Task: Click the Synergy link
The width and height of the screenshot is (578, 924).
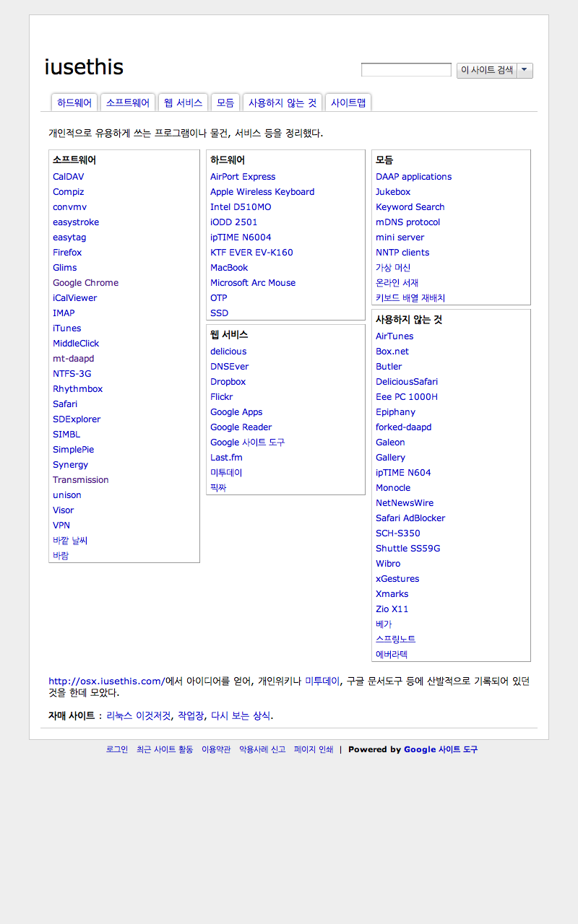Action: [x=71, y=465]
